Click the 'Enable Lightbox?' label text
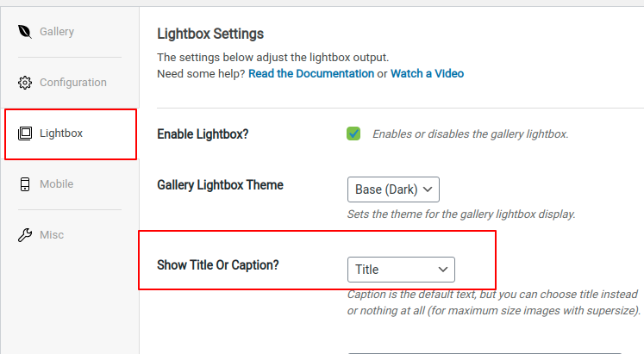The height and width of the screenshot is (354, 644). (x=203, y=134)
